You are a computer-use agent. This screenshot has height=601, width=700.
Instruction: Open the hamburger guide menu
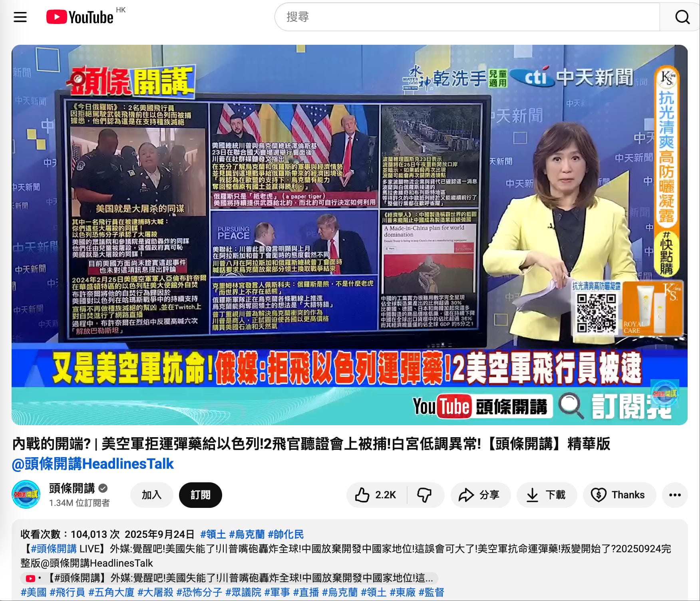click(x=20, y=17)
